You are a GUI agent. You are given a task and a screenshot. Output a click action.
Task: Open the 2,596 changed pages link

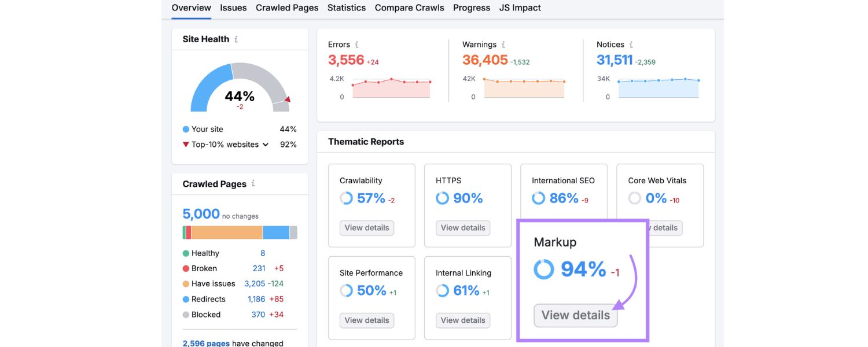pos(205,342)
